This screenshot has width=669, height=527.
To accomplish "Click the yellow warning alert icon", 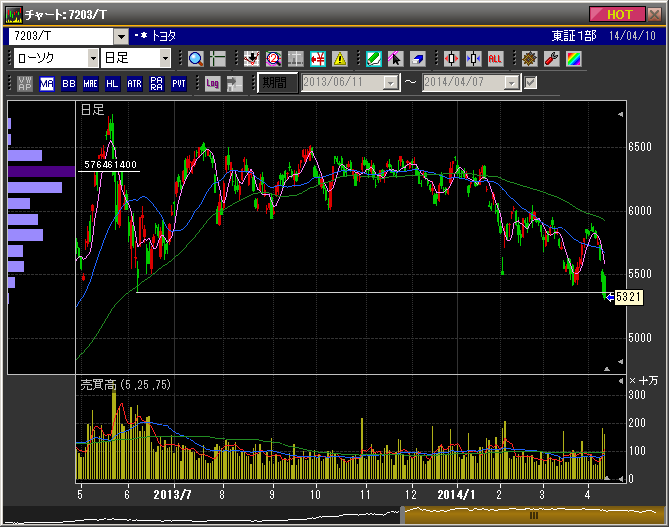I will [340, 58].
